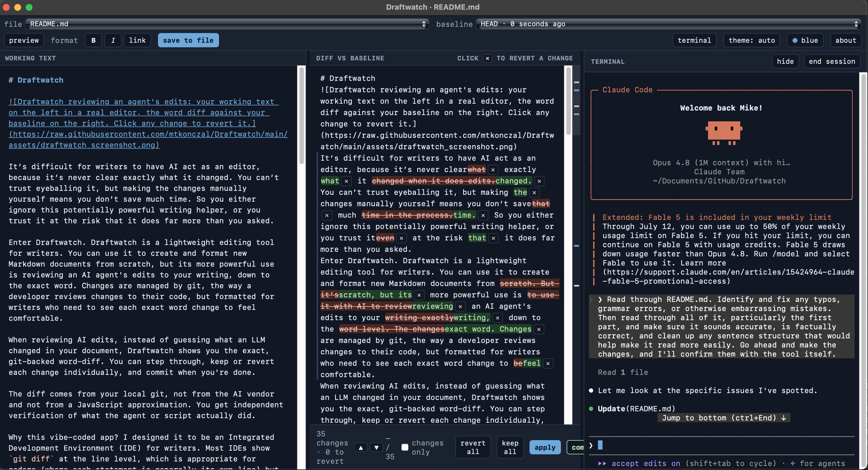Click the 'Read 1 file' terminal line
Image resolution: width=868 pixels, height=470 pixels.
(x=623, y=372)
